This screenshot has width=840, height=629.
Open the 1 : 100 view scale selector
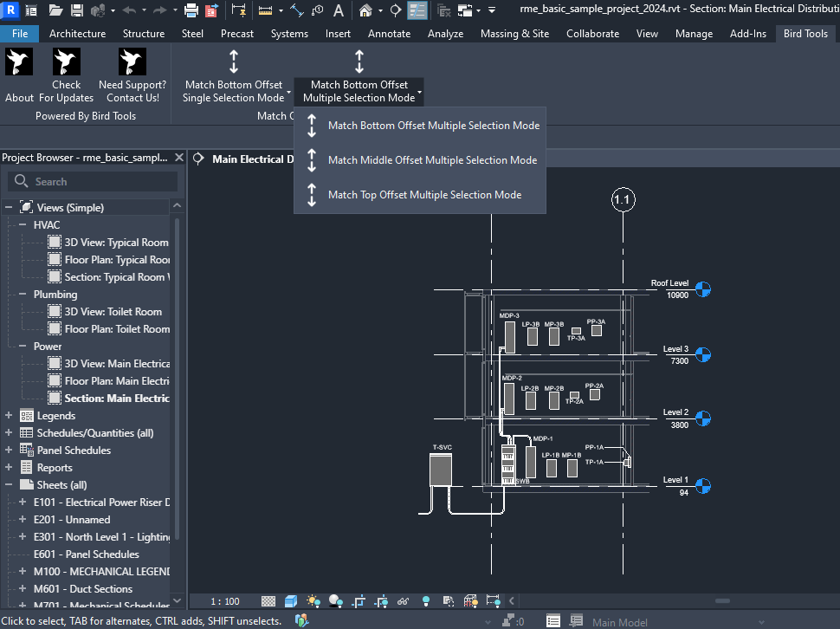pyautogui.click(x=225, y=601)
